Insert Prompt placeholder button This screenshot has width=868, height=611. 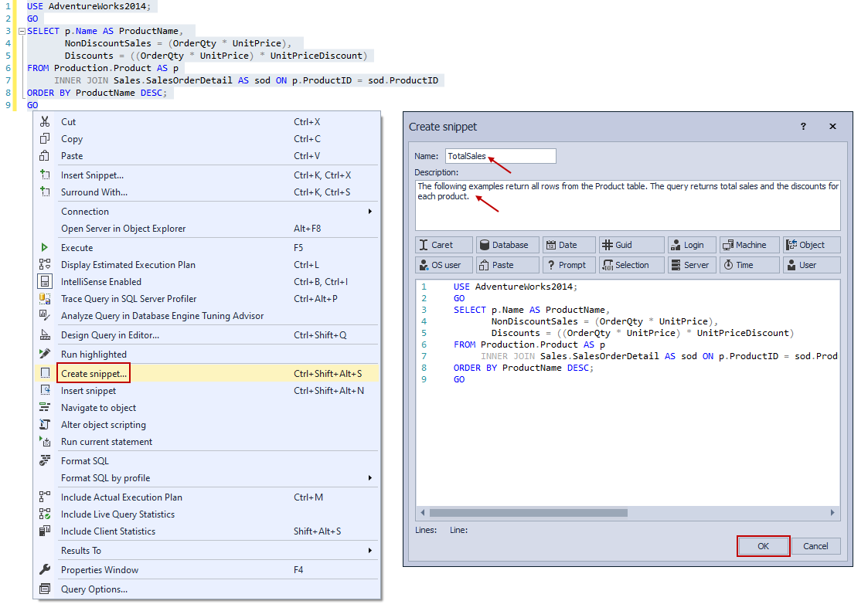[x=569, y=265]
